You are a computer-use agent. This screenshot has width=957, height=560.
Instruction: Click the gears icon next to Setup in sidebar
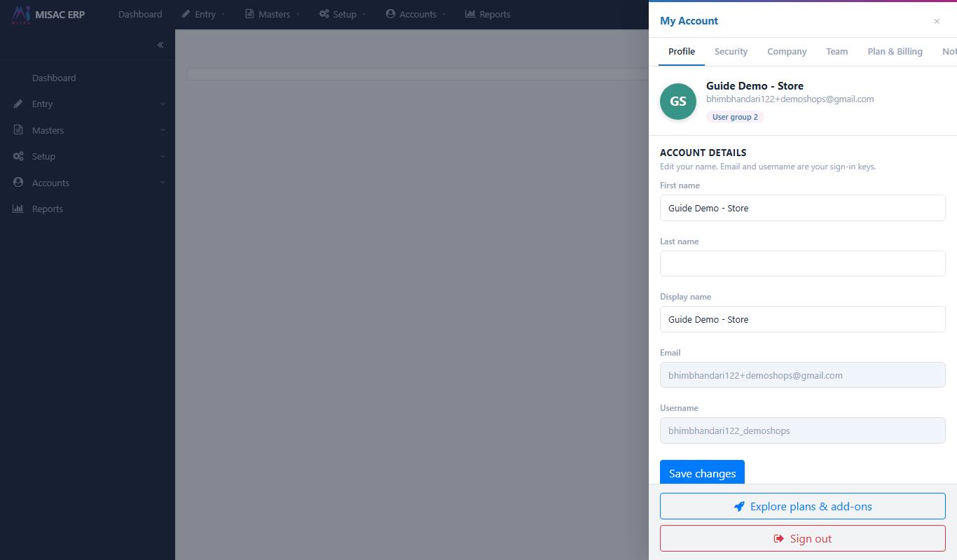click(18, 156)
